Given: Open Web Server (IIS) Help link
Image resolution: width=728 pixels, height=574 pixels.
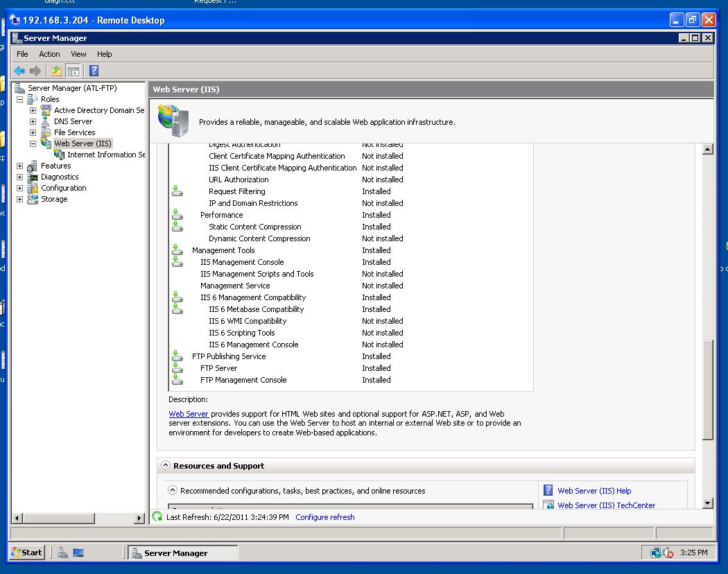Looking at the screenshot, I should [594, 491].
